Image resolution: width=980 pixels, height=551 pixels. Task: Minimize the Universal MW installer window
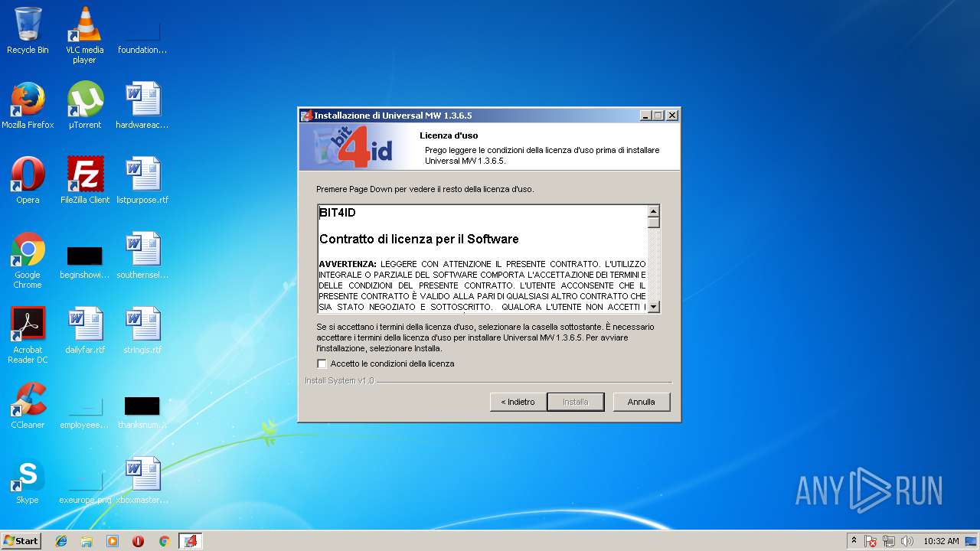[646, 116]
